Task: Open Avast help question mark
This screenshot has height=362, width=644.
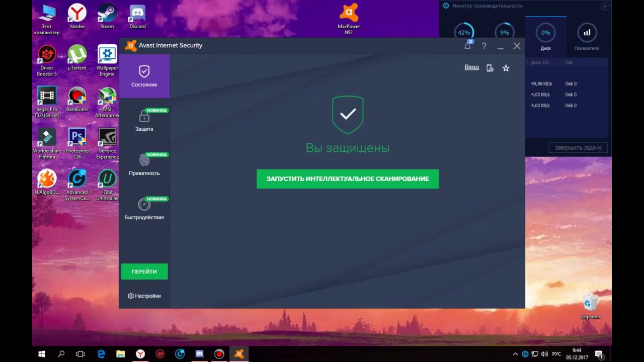Action: click(484, 46)
